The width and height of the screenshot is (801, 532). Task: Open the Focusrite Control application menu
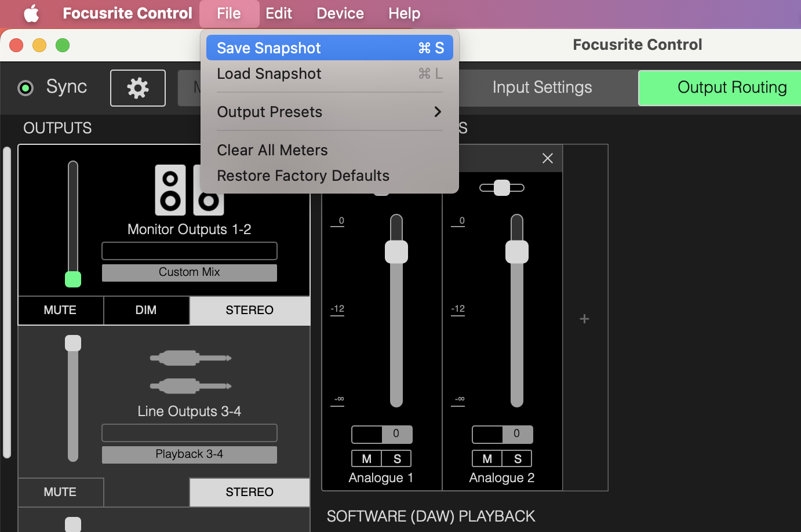[x=128, y=13]
